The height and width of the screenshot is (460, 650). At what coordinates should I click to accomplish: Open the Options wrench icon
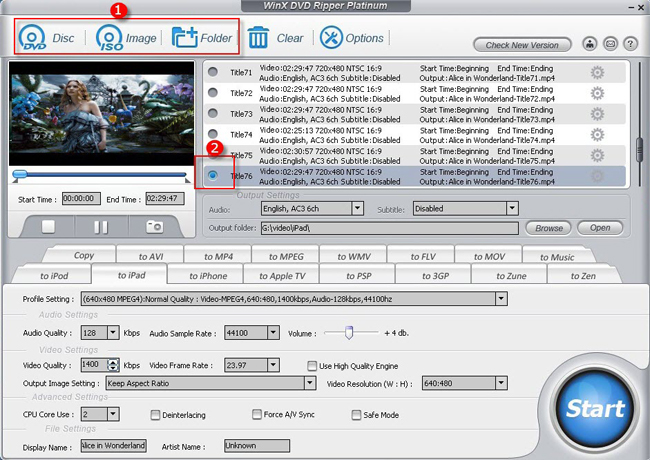pyautogui.click(x=352, y=38)
